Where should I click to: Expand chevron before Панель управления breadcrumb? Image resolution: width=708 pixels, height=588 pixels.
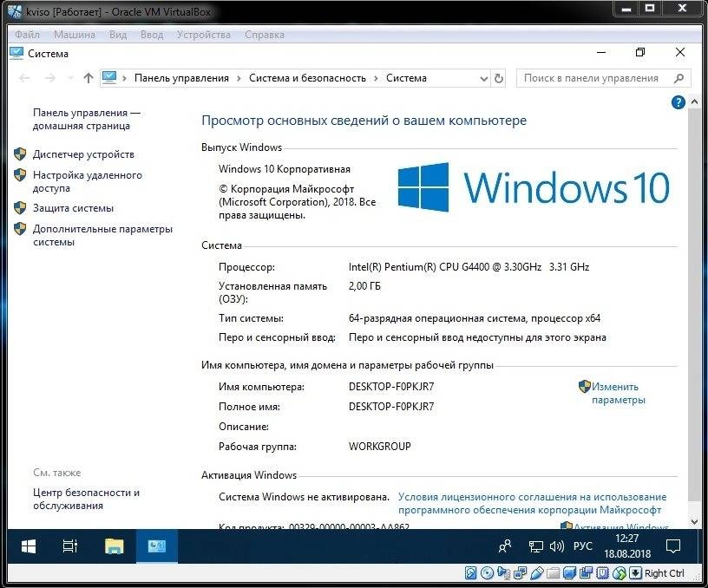point(124,79)
